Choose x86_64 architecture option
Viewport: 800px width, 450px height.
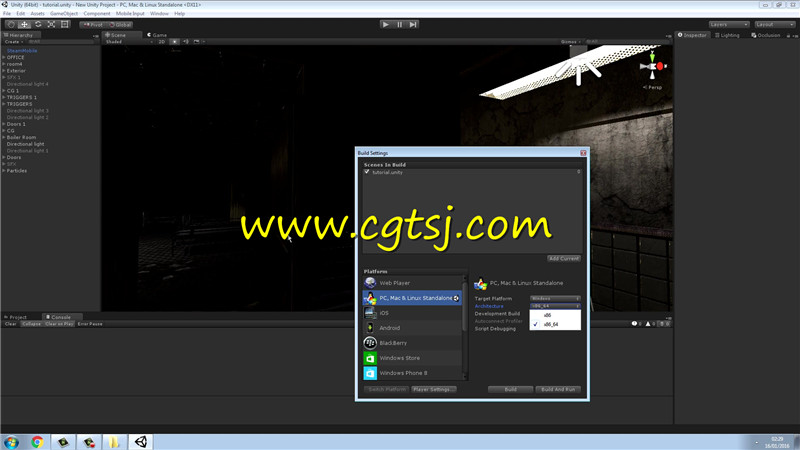coord(555,324)
